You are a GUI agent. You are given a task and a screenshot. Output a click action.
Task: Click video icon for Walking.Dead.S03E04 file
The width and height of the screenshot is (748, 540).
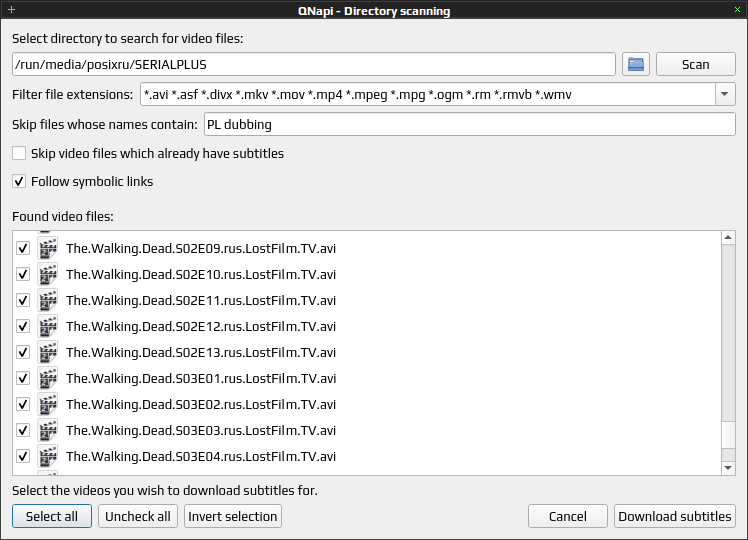(x=48, y=457)
